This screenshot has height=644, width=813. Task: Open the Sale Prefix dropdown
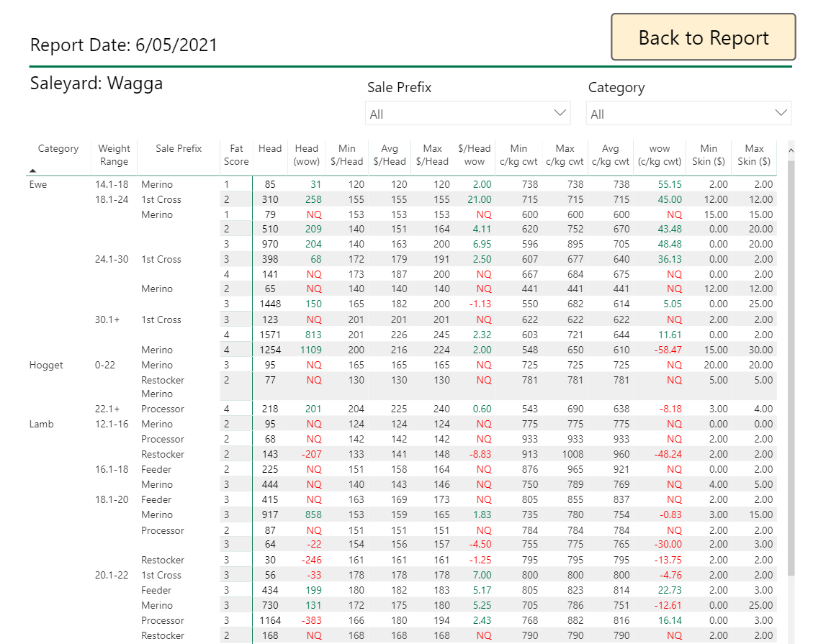click(x=467, y=114)
